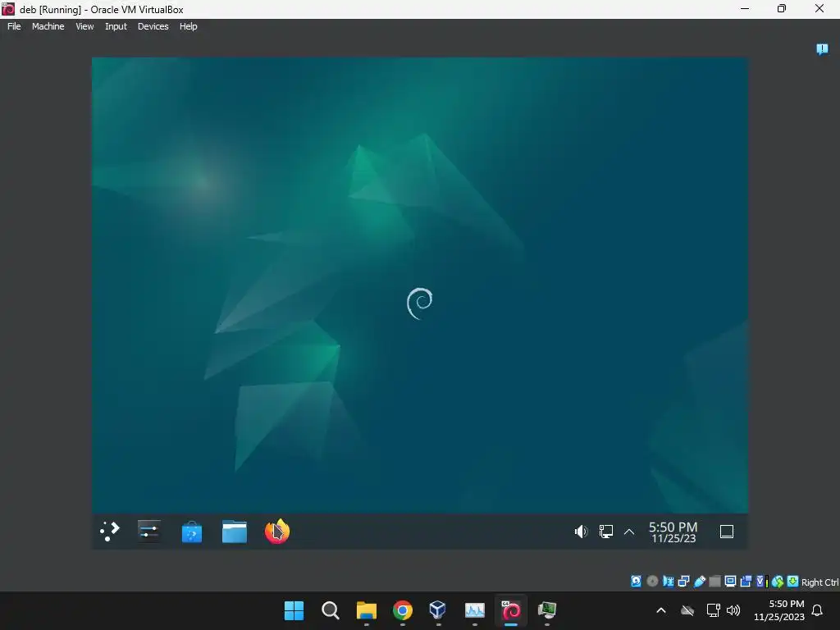Screen dimensions: 840x630
Task: Open the Input menu
Action: click(116, 26)
